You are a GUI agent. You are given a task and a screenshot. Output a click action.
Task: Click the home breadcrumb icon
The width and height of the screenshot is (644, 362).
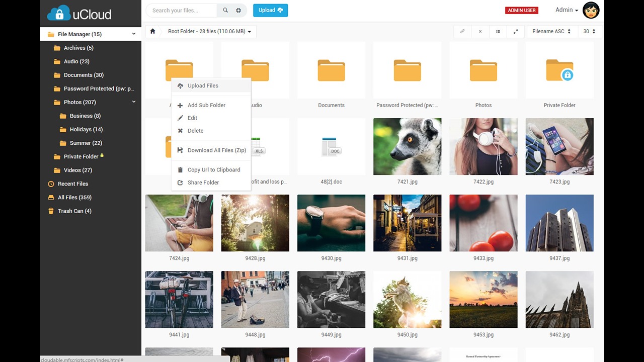pyautogui.click(x=152, y=31)
